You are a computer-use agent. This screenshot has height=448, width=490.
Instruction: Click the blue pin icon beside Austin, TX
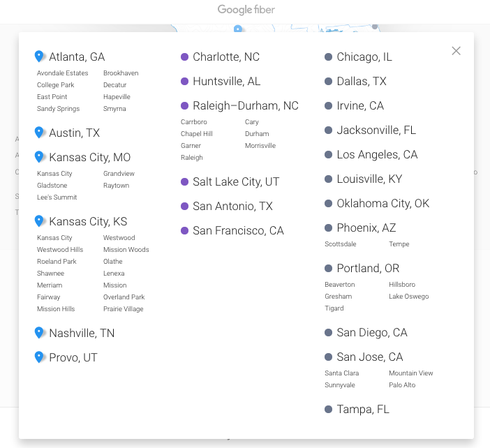tap(39, 133)
